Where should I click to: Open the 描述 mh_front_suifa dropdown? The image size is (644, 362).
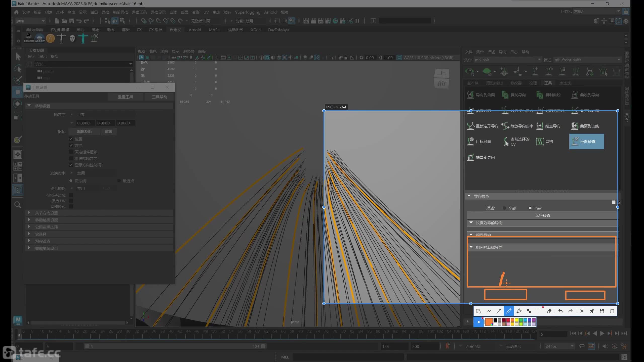coord(587,60)
